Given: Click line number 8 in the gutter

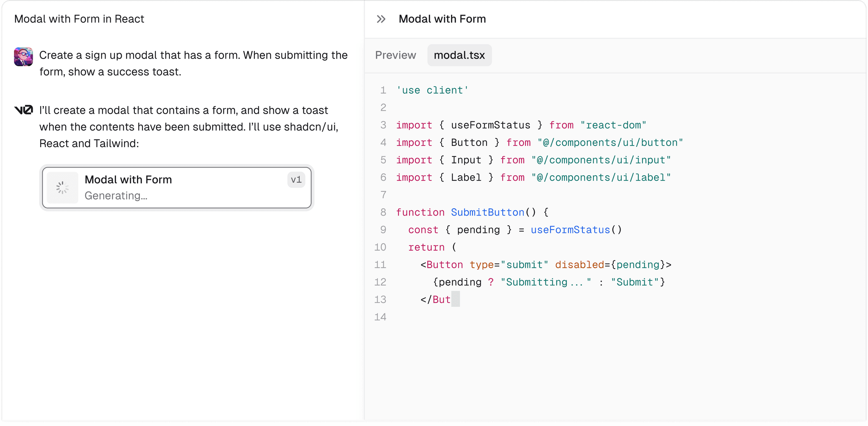Looking at the screenshot, I should (x=383, y=212).
